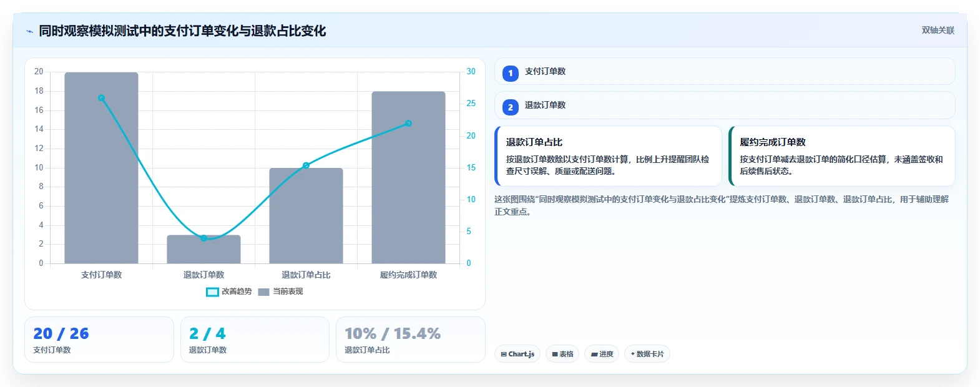
Task: Click the blue number 2 badge
Action: point(510,107)
